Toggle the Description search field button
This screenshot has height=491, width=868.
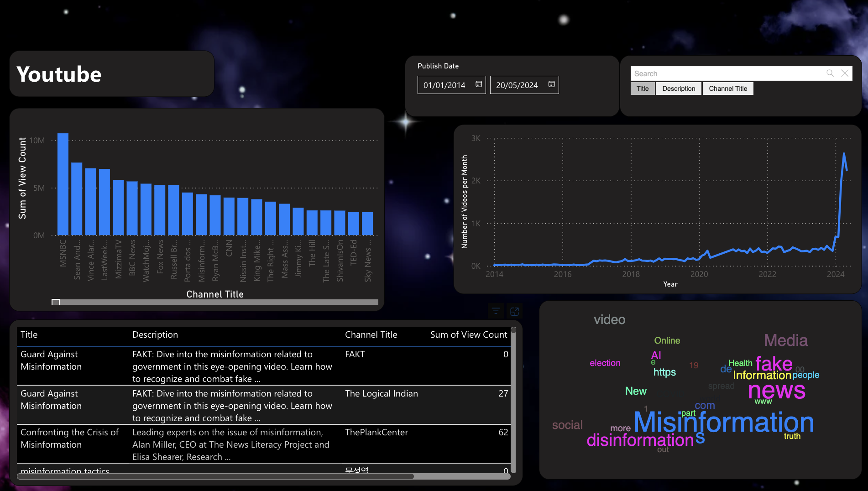(x=679, y=89)
